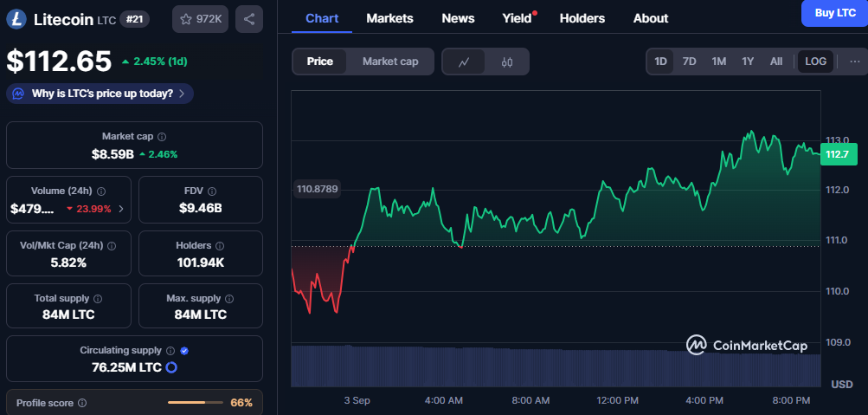The image size is (868, 415).
Task: Open the chart more options ellipsis
Action: [854, 62]
